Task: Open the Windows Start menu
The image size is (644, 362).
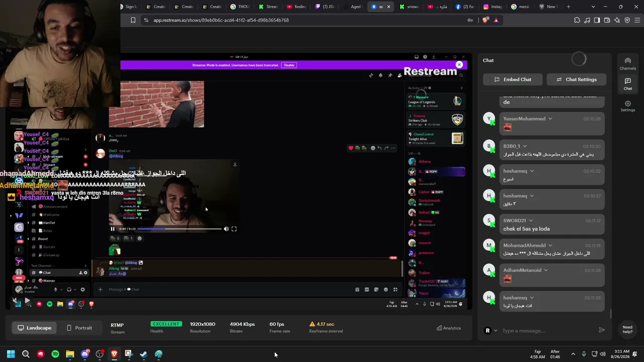Action: pyautogui.click(x=11, y=354)
